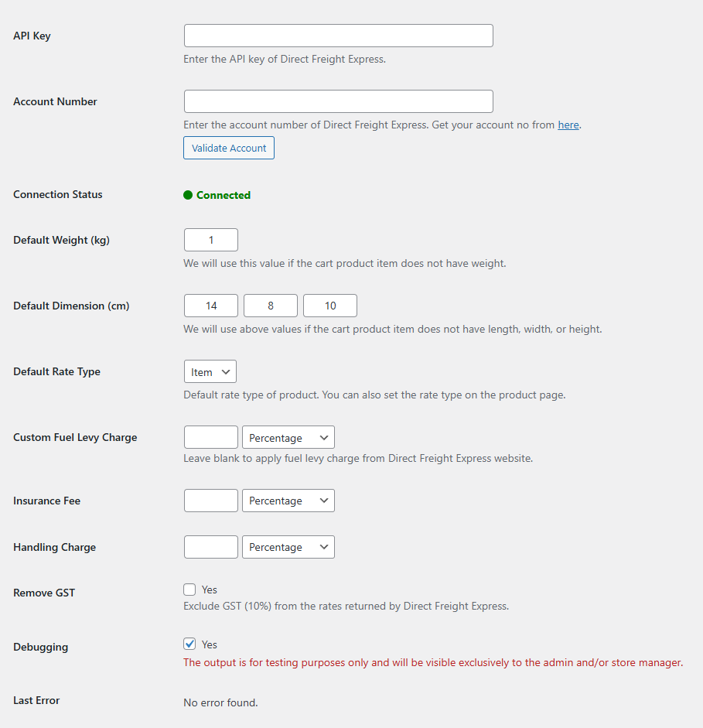Enable the Remove GST checkbox
The width and height of the screenshot is (703, 728).
(189, 590)
